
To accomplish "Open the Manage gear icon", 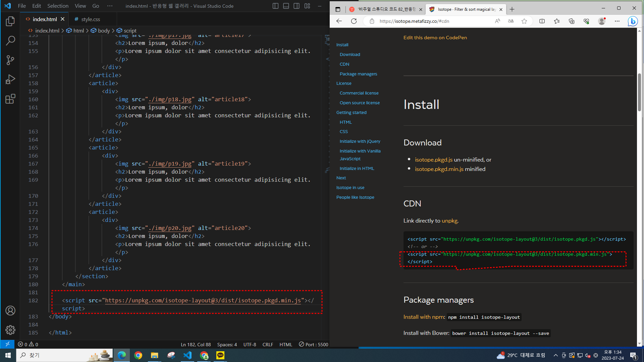I will pos(10,330).
